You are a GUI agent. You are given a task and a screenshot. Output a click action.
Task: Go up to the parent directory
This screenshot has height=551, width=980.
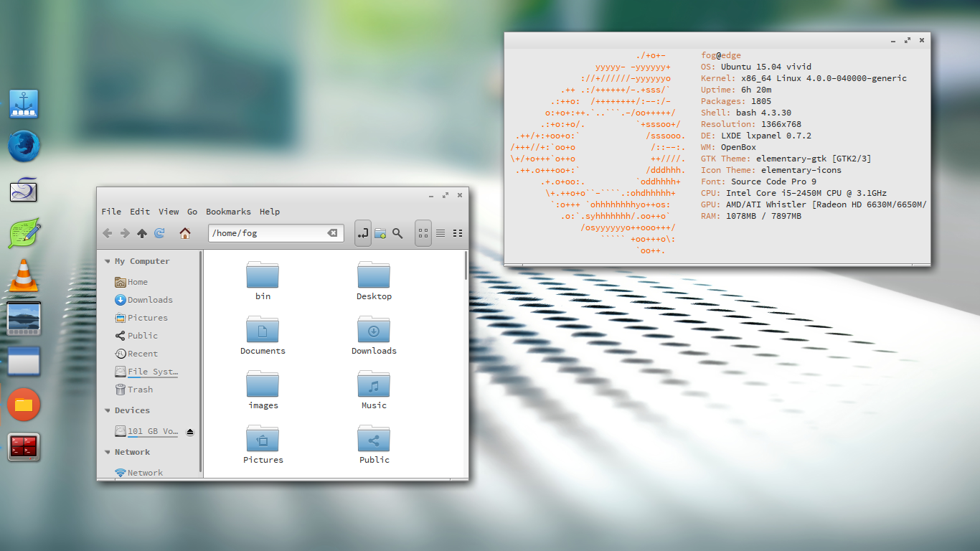142,233
